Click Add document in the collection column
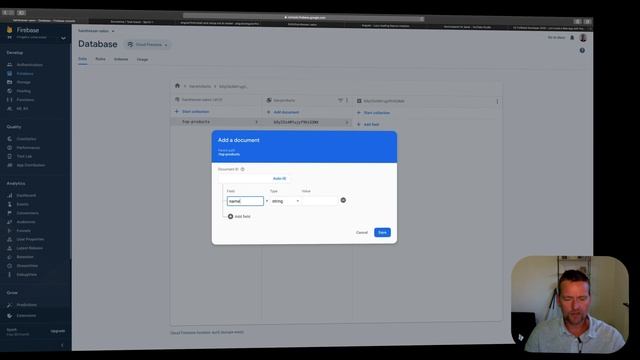The image size is (640, 360). coord(283,112)
